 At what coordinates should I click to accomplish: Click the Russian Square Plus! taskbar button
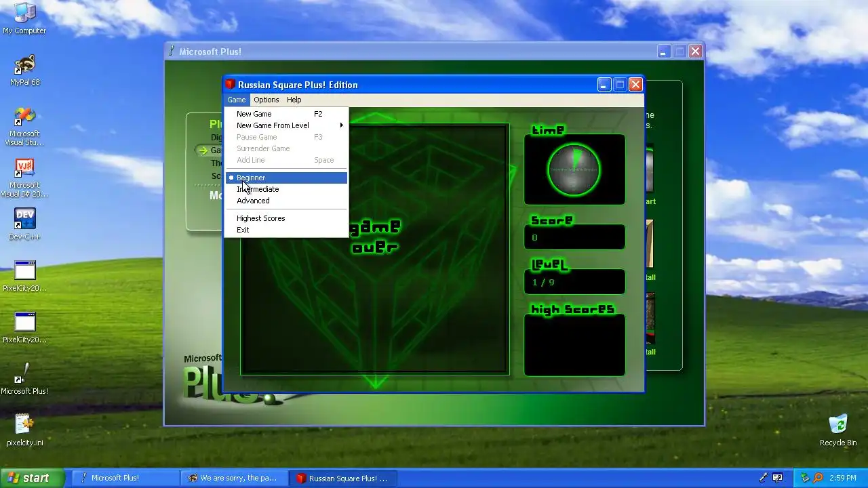pos(344,478)
